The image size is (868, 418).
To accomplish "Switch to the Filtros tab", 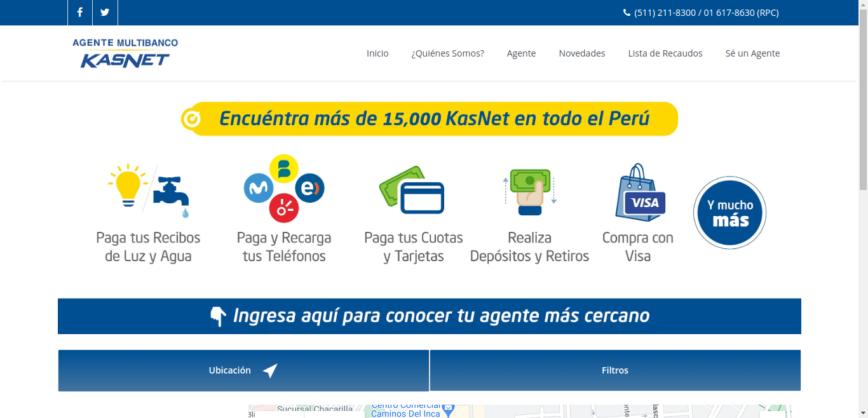I will click(x=615, y=370).
